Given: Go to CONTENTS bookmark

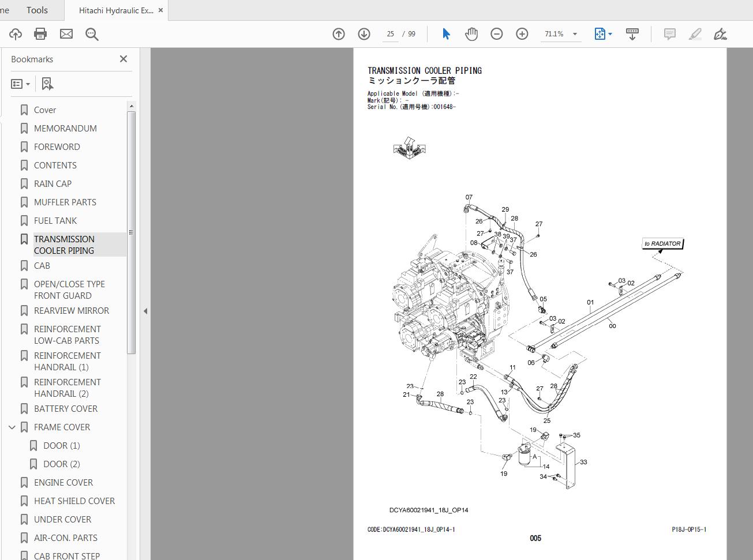Looking at the screenshot, I should [55, 166].
